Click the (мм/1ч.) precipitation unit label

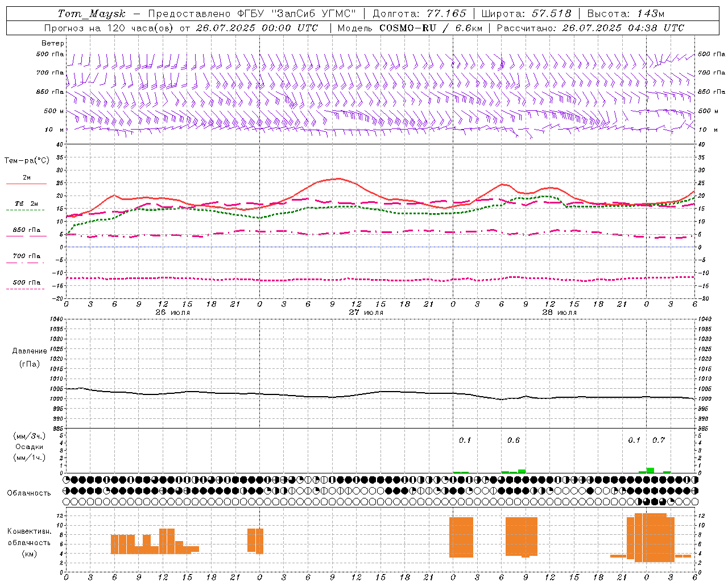tap(30, 458)
